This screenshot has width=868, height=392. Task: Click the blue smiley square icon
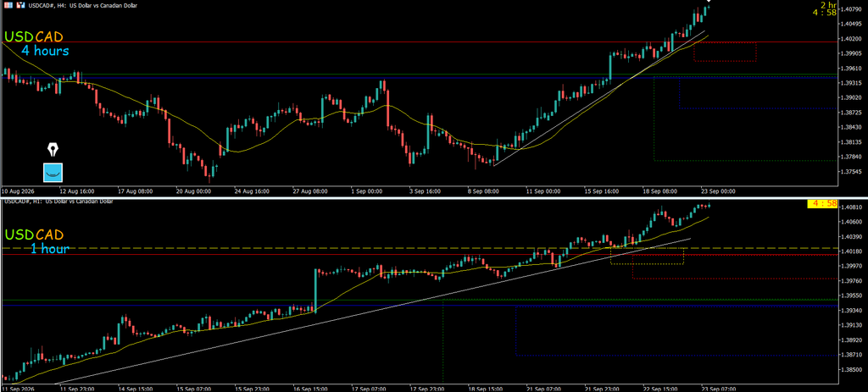point(53,173)
